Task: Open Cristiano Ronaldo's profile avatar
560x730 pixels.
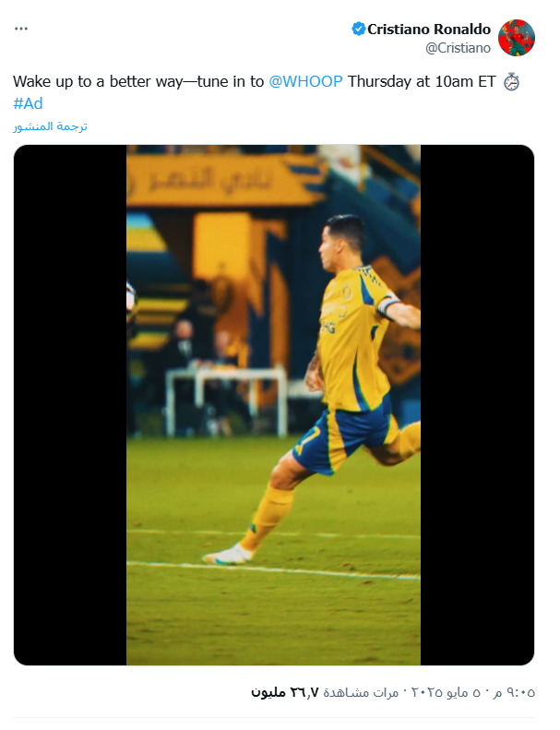Action: click(x=517, y=38)
